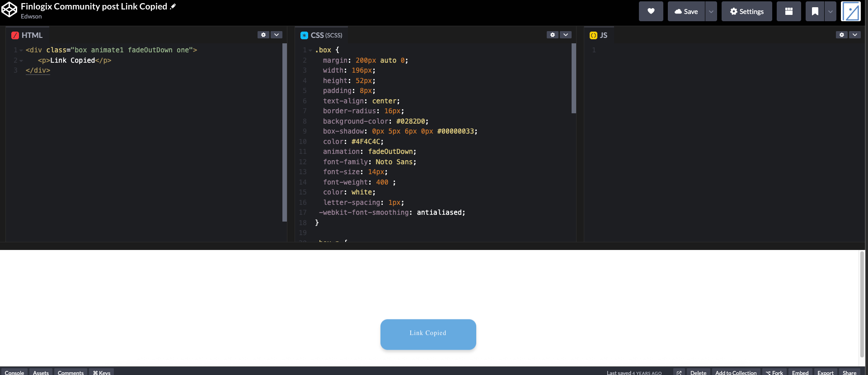Fork this pen
Screen dimensions: 868x375
[774, 372]
